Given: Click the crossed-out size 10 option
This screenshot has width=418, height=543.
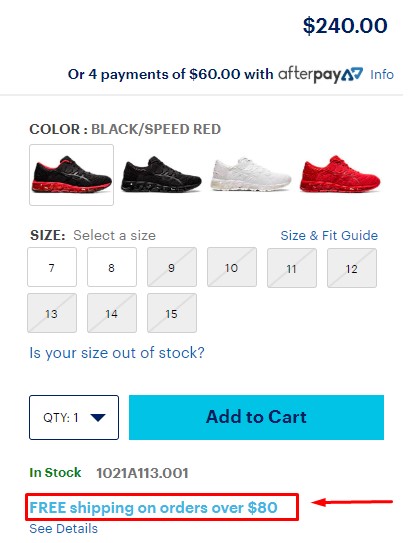Looking at the screenshot, I should [x=232, y=267].
